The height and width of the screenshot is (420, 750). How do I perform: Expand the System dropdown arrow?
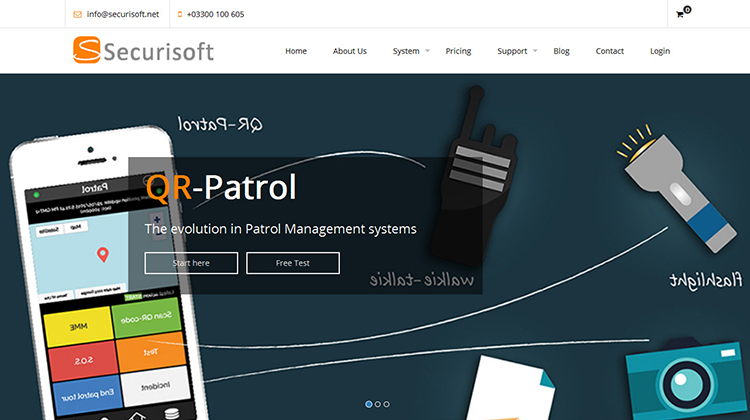click(428, 50)
